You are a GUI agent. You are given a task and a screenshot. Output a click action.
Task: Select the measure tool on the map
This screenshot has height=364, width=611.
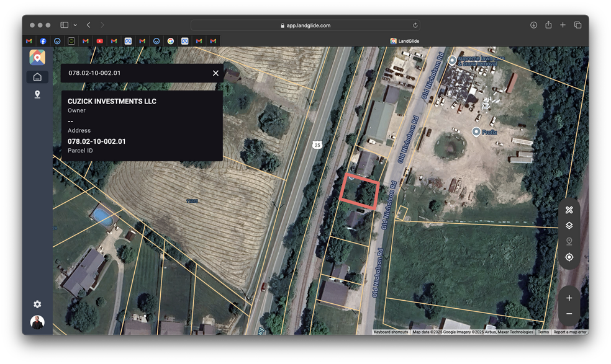(x=569, y=210)
